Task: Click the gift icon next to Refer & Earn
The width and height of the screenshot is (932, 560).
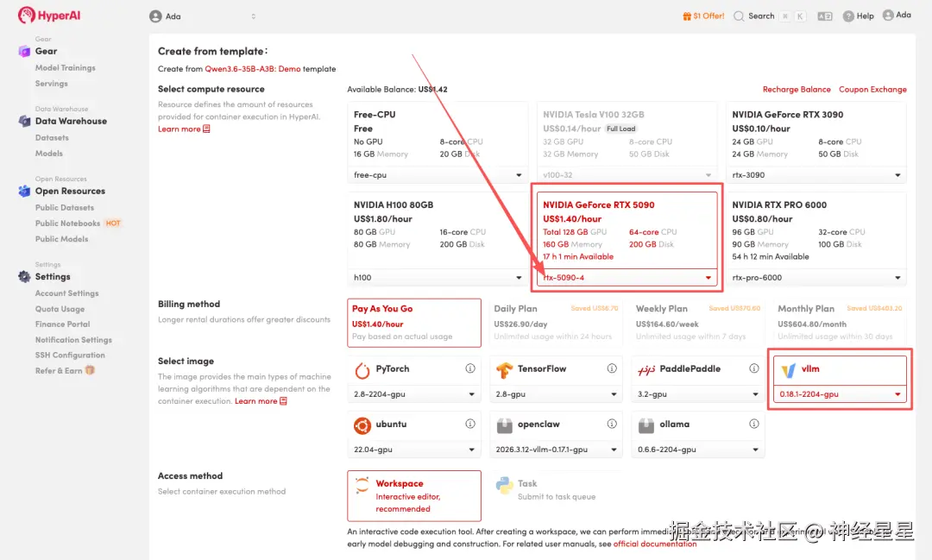Action: point(90,370)
